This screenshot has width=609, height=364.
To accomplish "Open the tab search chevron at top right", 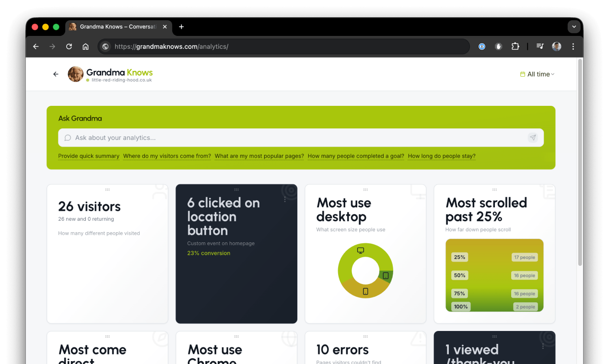I will [x=574, y=26].
